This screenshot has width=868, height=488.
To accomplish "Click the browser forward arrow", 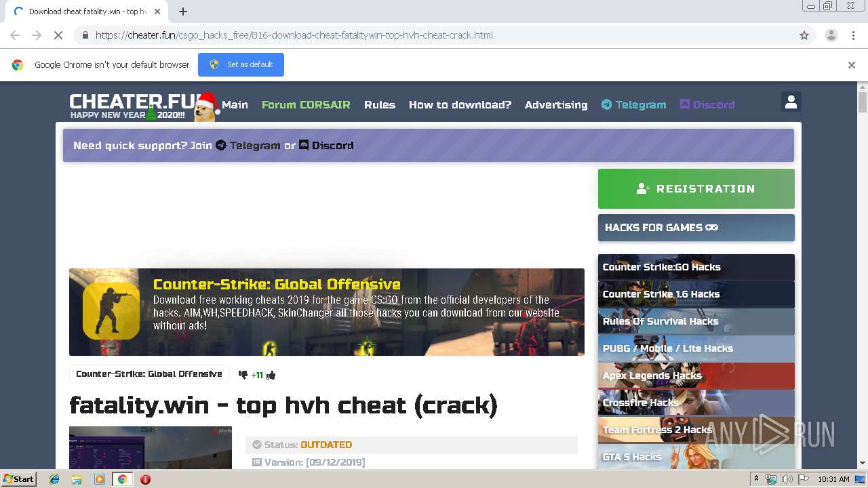I will click(x=37, y=35).
